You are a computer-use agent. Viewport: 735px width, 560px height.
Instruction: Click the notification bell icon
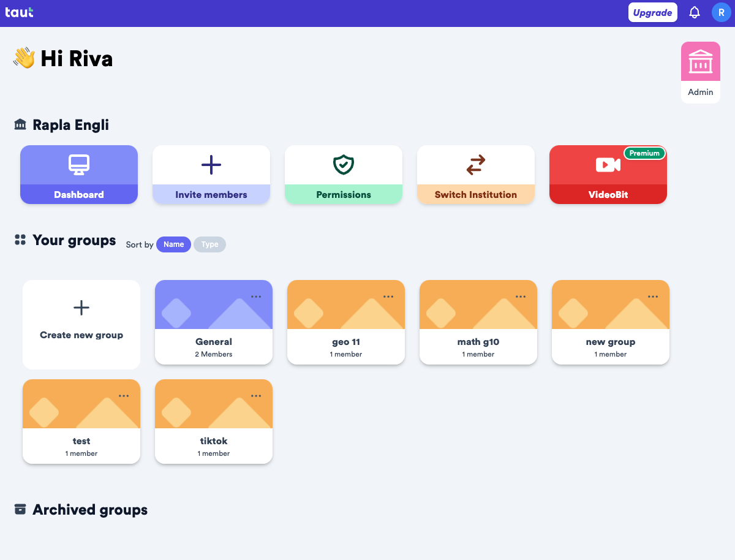pos(695,13)
